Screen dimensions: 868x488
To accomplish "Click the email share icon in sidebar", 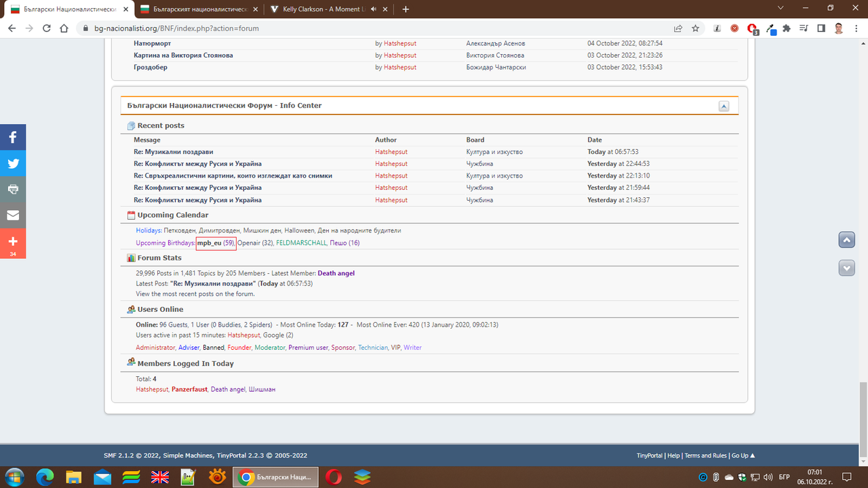I will pos(13,216).
